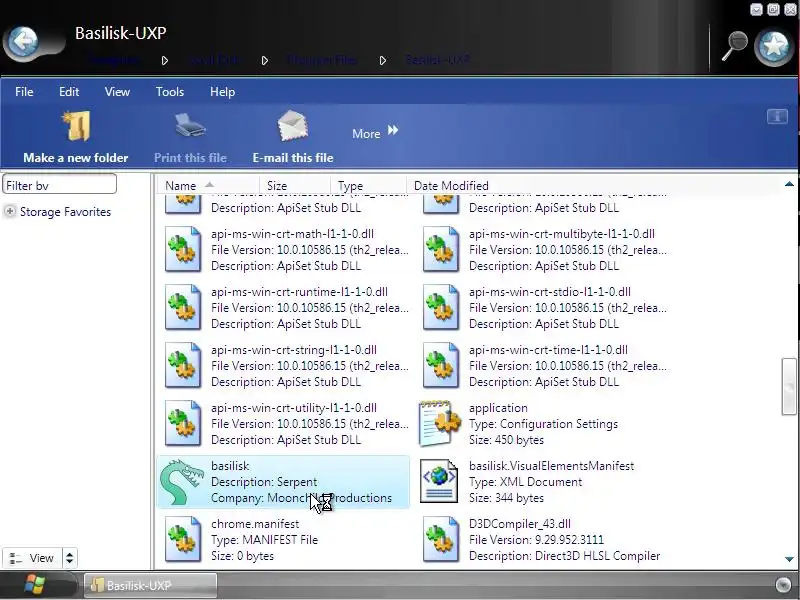Viewport: 800px width, 600px height.
Task: Click the scroll down arrow of file list
Action: [x=789, y=559]
